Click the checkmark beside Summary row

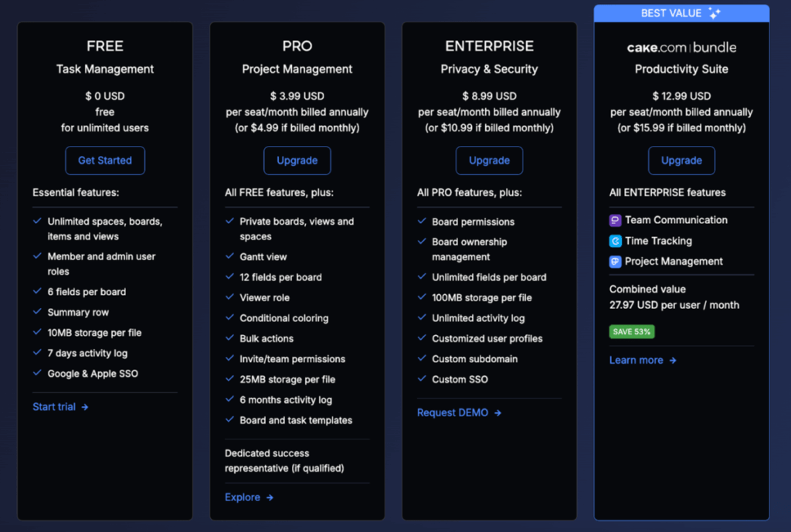pos(38,312)
